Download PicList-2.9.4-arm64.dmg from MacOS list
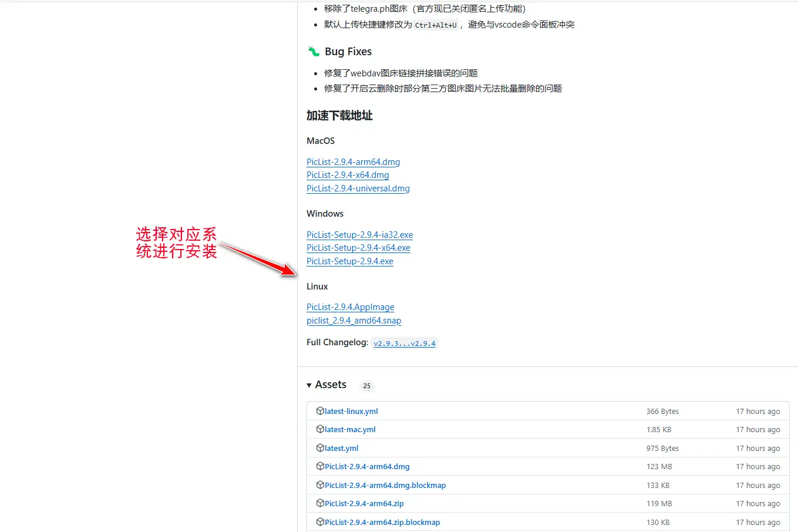Viewport: 798px width, 532px height. coord(353,162)
